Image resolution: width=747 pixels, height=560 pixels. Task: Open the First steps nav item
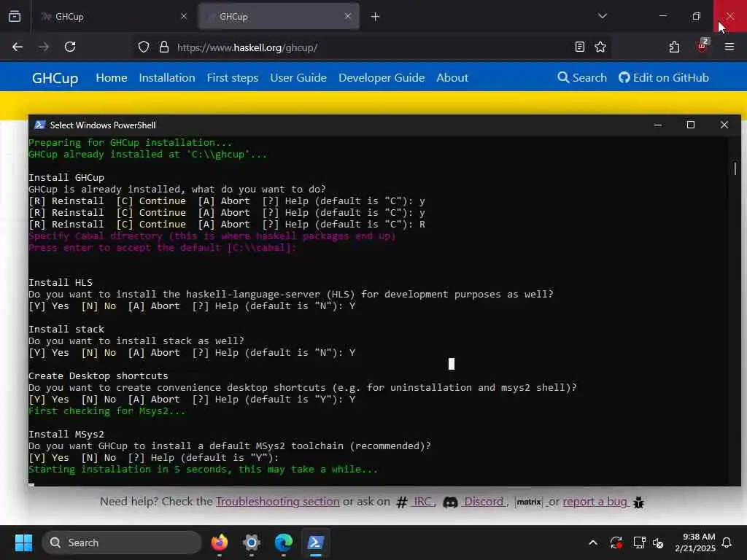click(233, 77)
